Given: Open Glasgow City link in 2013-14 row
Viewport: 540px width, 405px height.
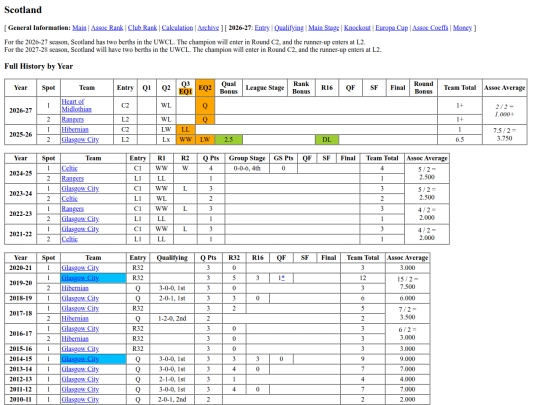Looking at the screenshot, I should [80, 369].
